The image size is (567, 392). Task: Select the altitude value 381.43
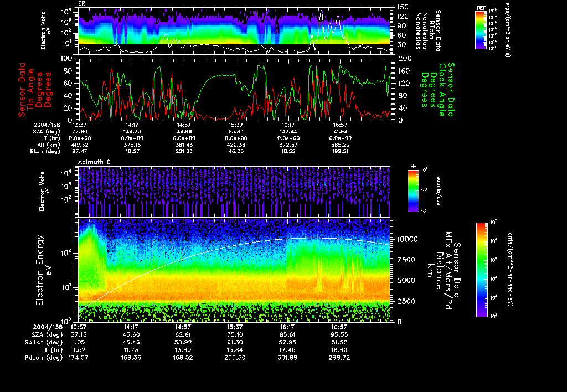(184, 145)
